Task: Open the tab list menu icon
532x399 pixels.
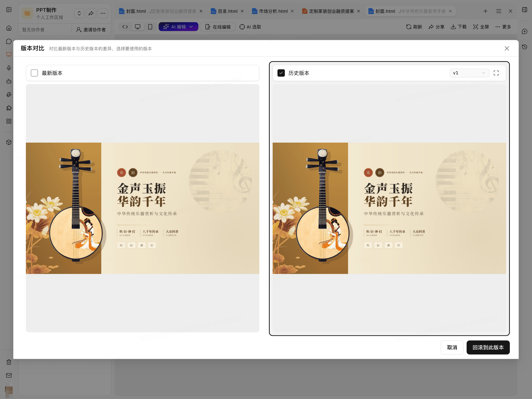Action: 499,11
